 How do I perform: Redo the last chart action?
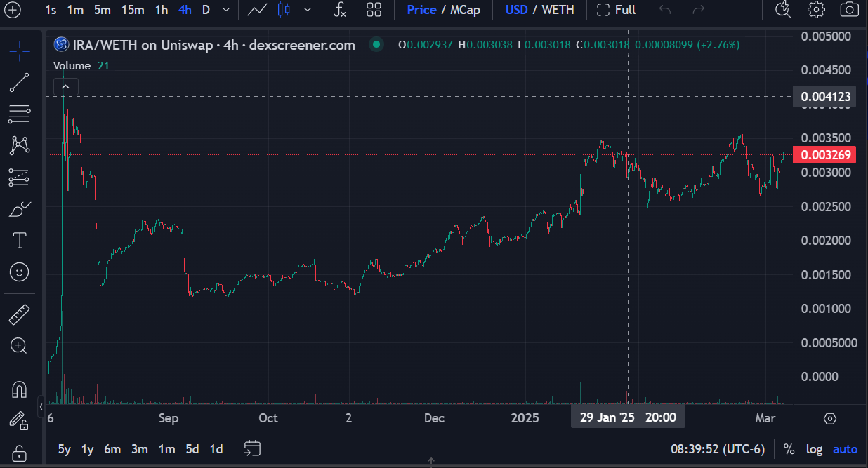698,10
